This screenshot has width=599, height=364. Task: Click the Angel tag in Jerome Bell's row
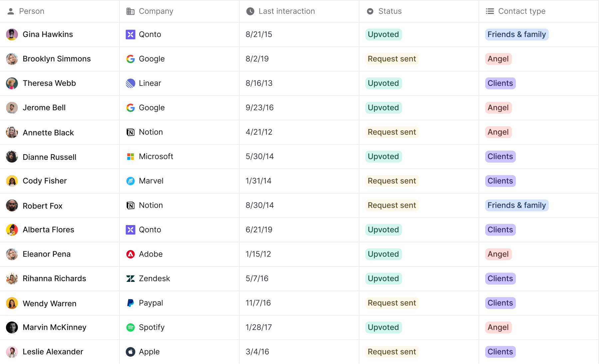(x=498, y=108)
